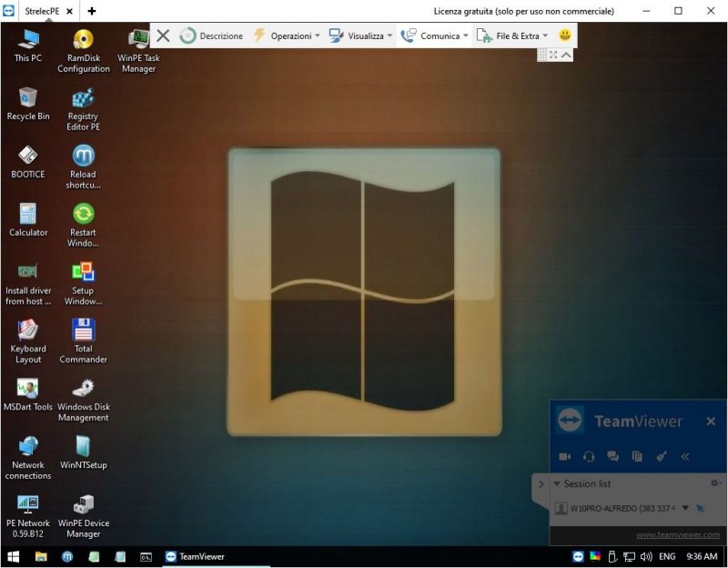Expand the Operazioni dropdown menu
This screenshot has width=728, height=568.
[287, 35]
